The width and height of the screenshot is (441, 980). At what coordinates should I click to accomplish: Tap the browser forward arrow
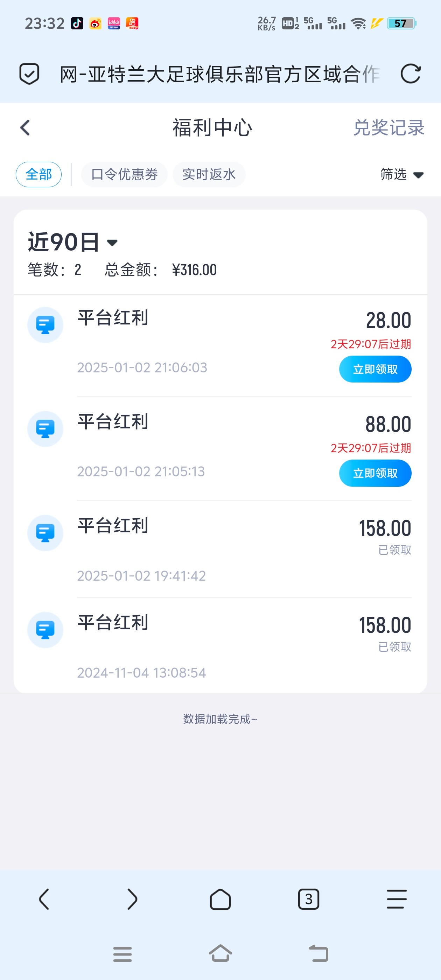point(132,899)
